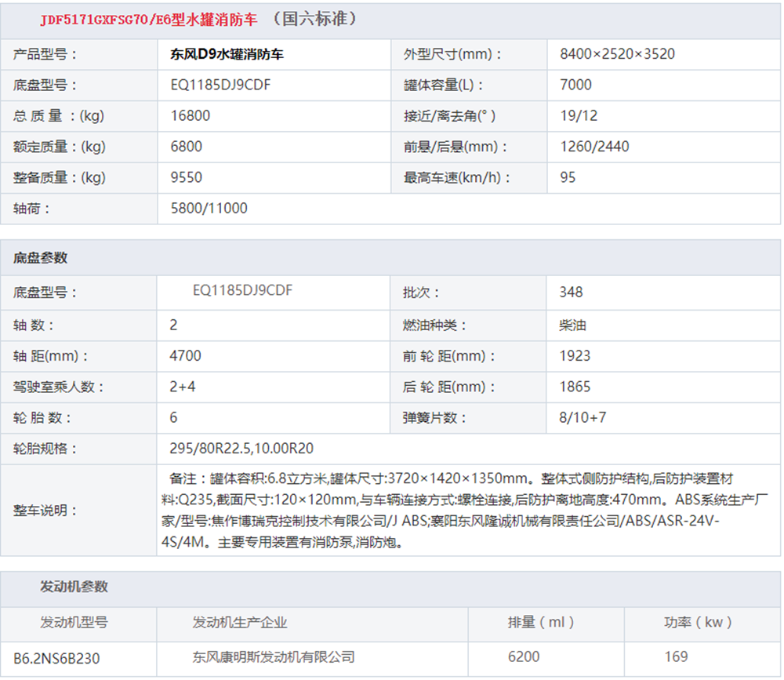The image size is (784, 680).
Task: Click the rear track value 1865
Action: (x=575, y=387)
